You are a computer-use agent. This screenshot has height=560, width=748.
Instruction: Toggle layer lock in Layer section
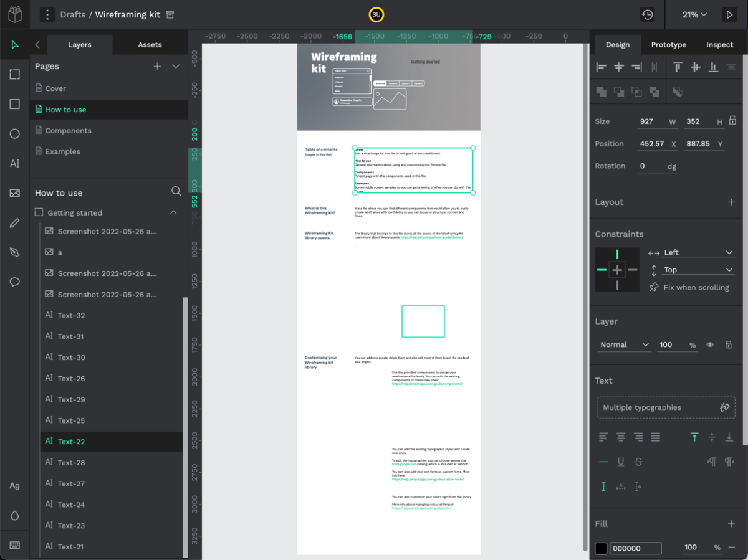pyautogui.click(x=728, y=344)
